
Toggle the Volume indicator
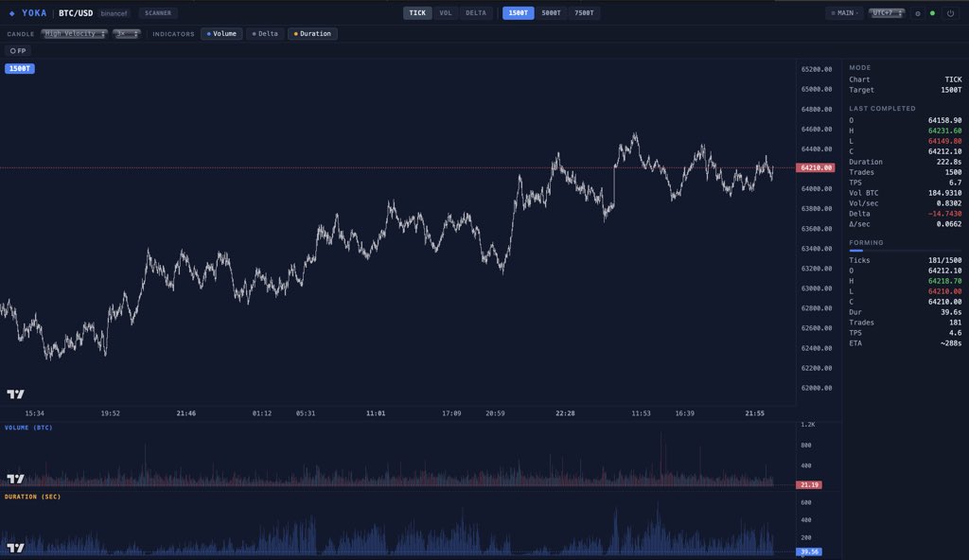(x=221, y=34)
